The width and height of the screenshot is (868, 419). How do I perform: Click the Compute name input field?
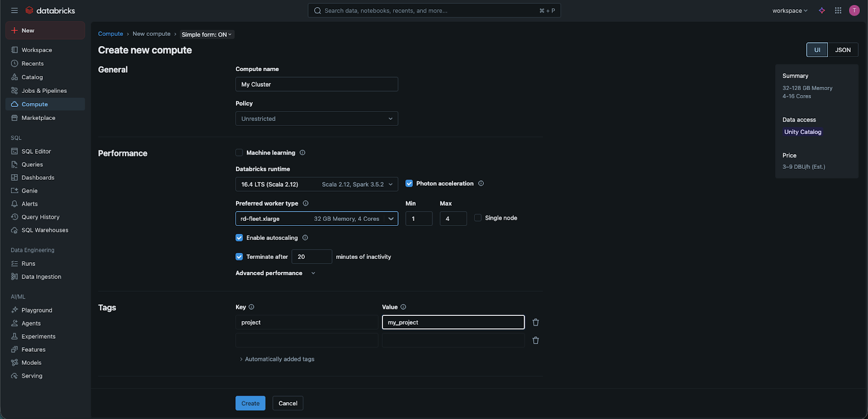[x=316, y=85]
